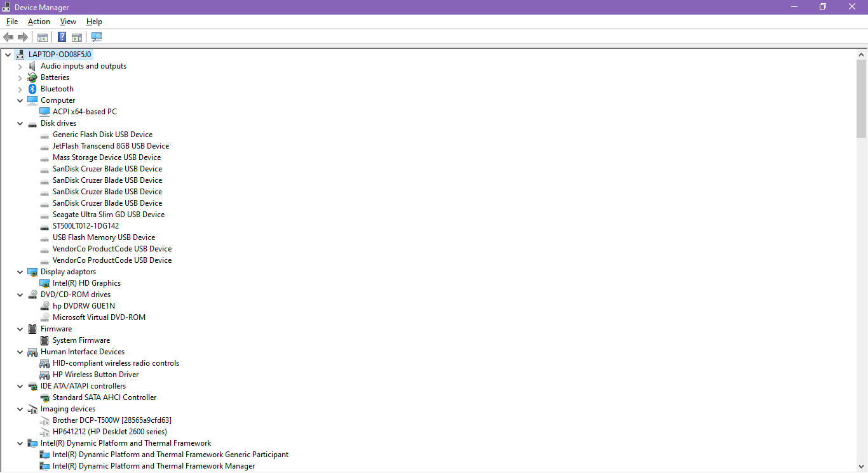This screenshot has width=868, height=473.
Task: Collapse the Imaging devices node
Action: coord(20,409)
